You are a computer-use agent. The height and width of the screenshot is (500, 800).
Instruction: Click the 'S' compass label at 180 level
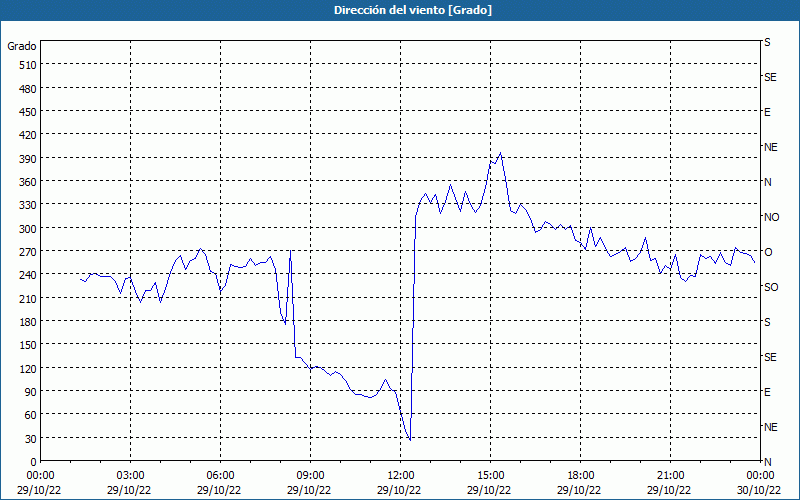[x=767, y=322]
